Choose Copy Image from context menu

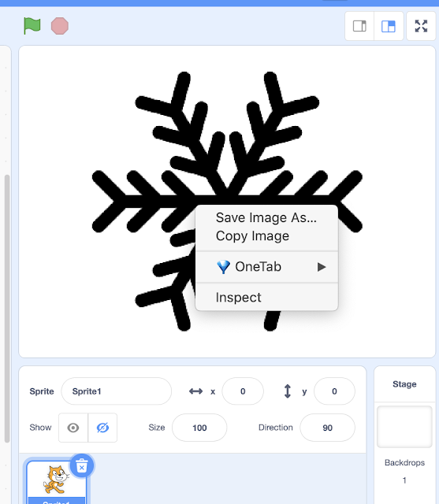pos(252,236)
